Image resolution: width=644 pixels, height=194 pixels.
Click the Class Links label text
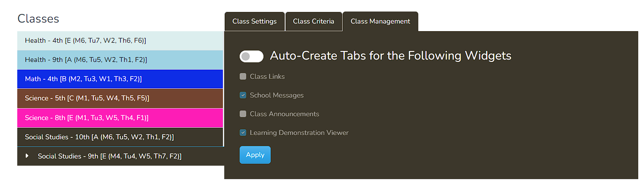(x=267, y=76)
